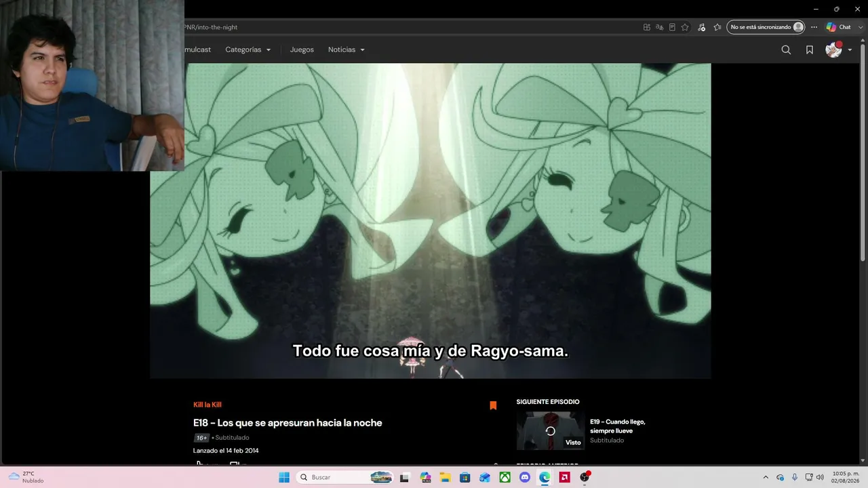Open the weather widget showing 27°C Nublado
This screenshot has width=868, height=488.
[x=26, y=477]
